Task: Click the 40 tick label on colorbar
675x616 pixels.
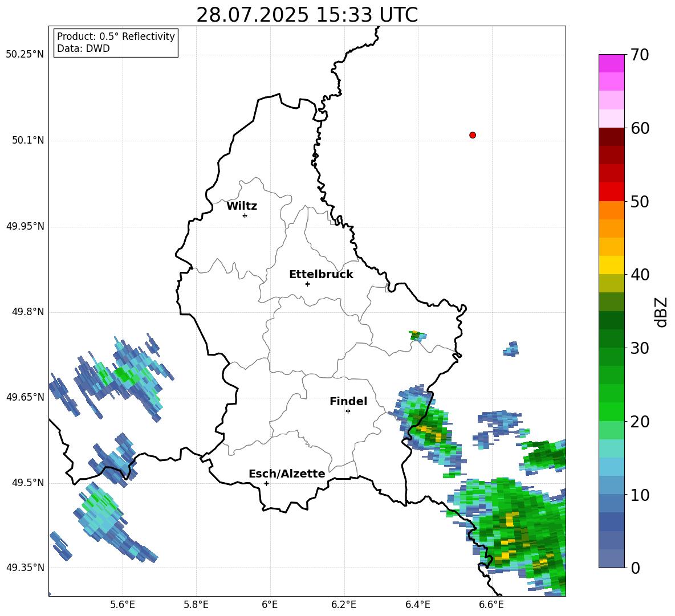Action: click(x=640, y=275)
